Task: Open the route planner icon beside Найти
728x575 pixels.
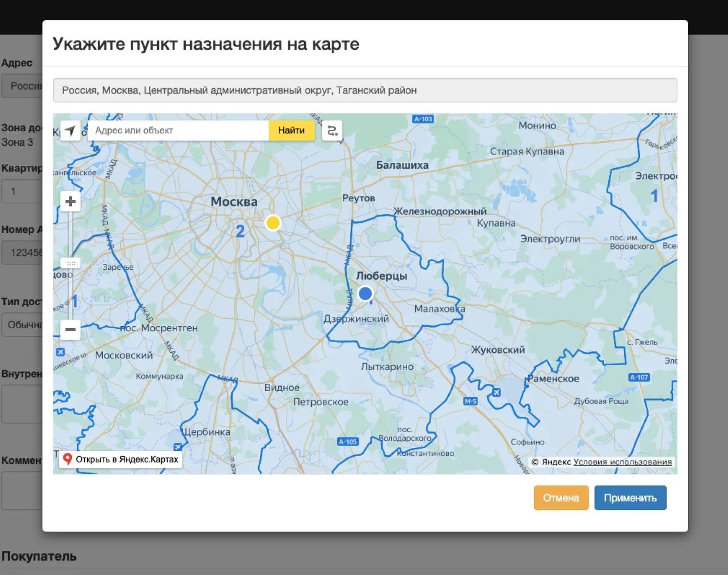Action: 332,130
